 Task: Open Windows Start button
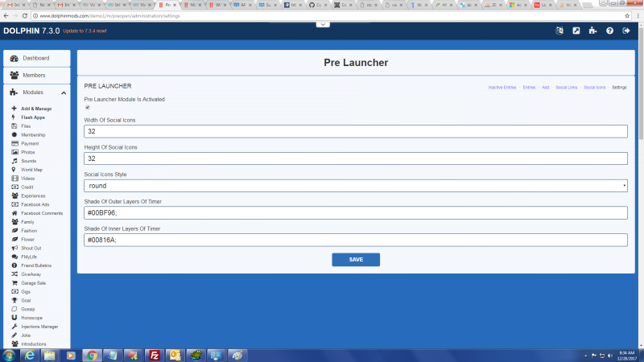(x=9, y=356)
